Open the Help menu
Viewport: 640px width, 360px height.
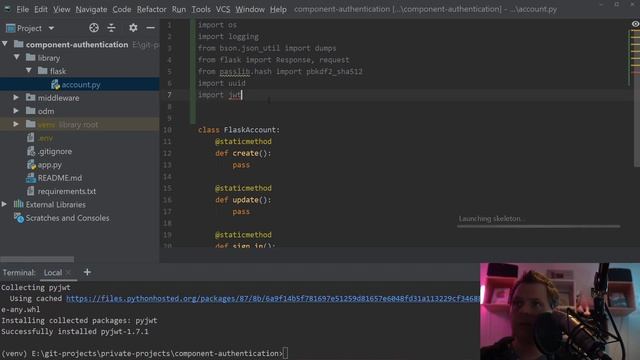tap(278, 9)
